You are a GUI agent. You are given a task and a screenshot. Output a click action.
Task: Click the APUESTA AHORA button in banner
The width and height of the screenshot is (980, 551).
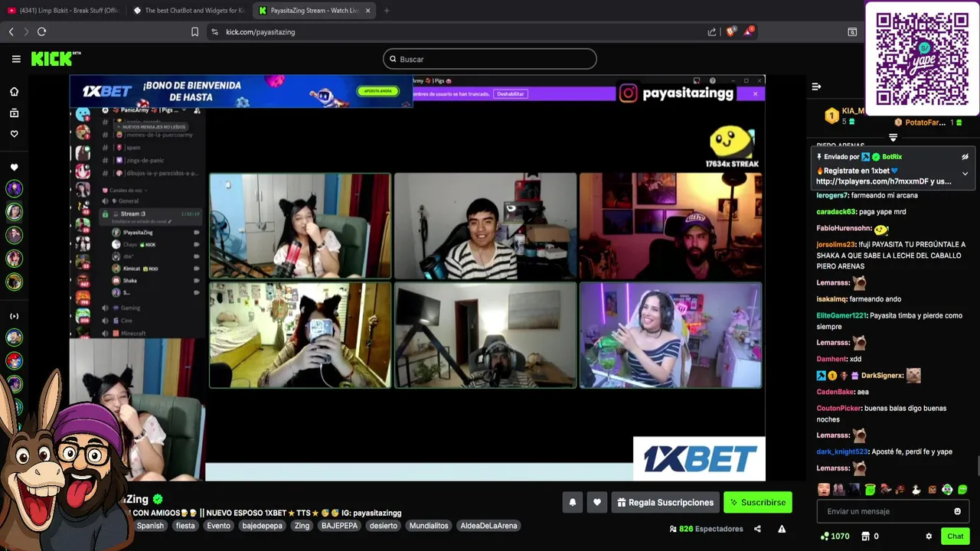[377, 91]
